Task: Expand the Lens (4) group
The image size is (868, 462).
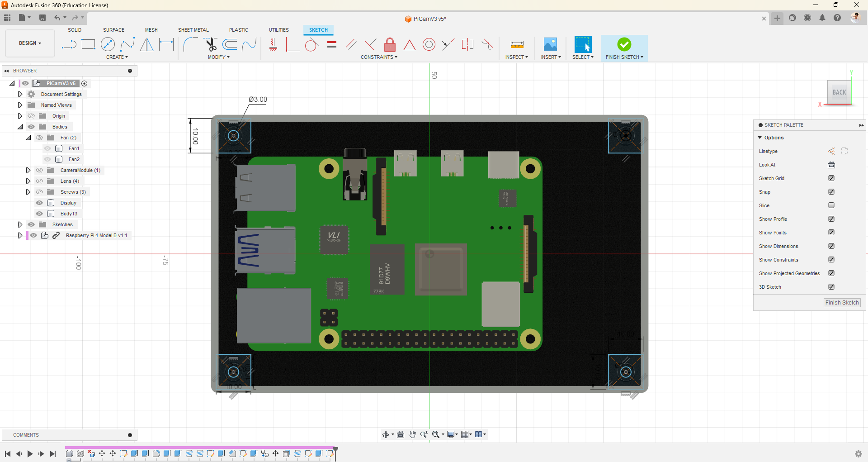Action: pos(28,181)
